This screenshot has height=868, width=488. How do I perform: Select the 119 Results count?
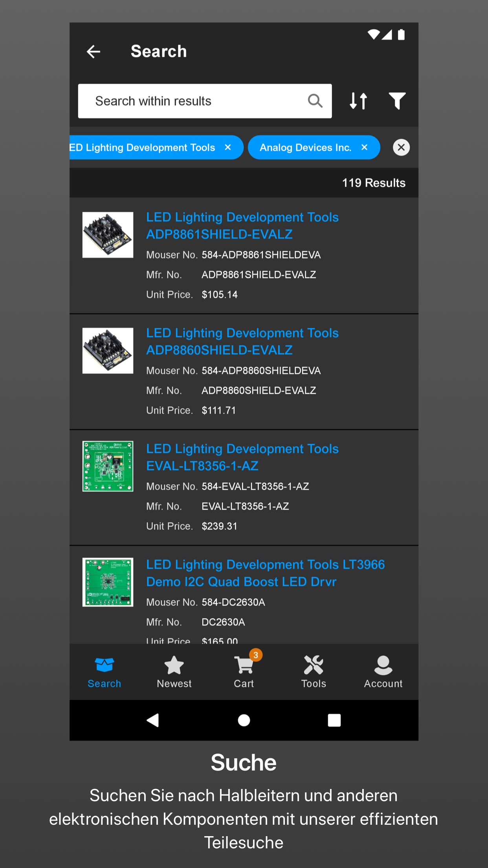374,183
